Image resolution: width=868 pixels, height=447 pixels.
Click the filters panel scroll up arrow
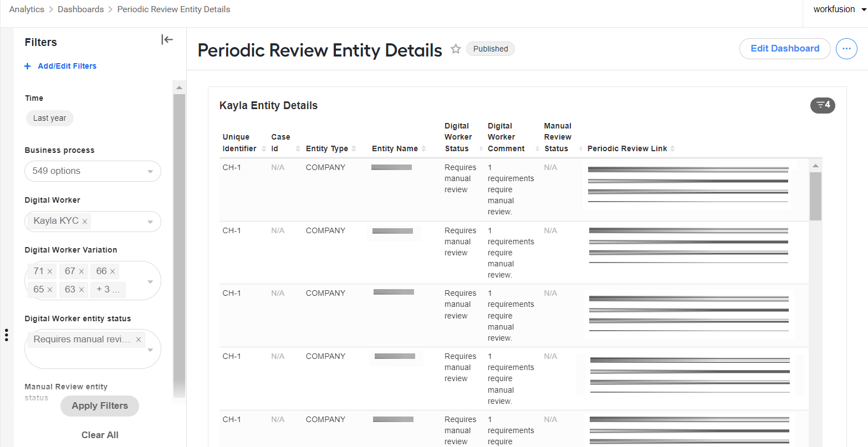pyautogui.click(x=179, y=88)
